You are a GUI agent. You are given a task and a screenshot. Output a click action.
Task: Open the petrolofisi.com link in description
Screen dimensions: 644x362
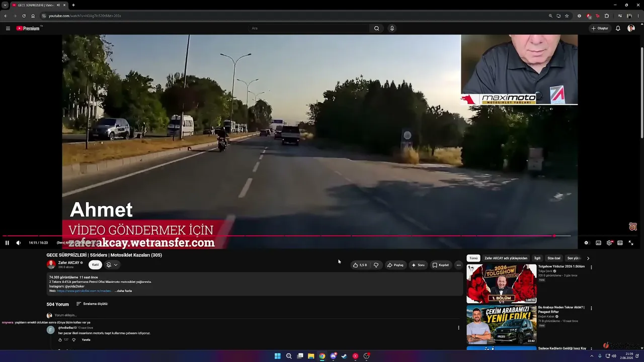[84, 291]
